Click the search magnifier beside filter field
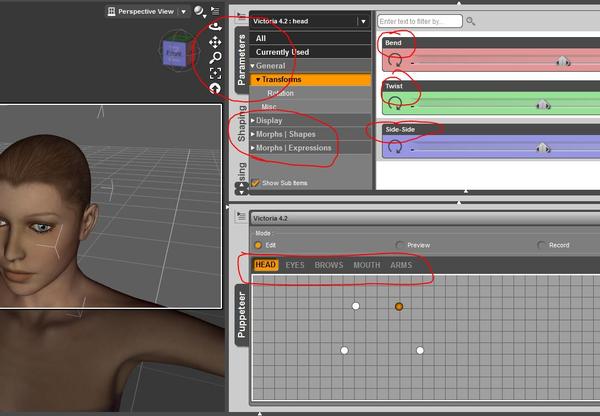600x416 pixels. coord(471,21)
